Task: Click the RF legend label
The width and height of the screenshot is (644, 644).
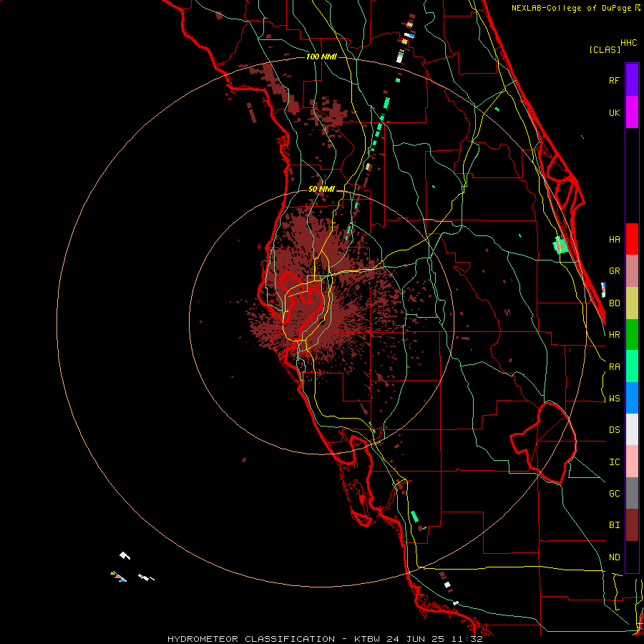Action: click(614, 80)
